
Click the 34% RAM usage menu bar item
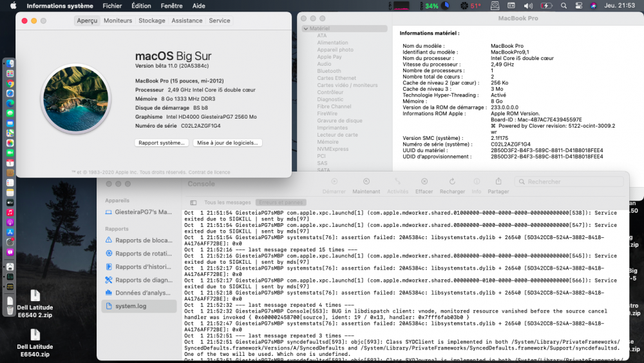point(435,6)
